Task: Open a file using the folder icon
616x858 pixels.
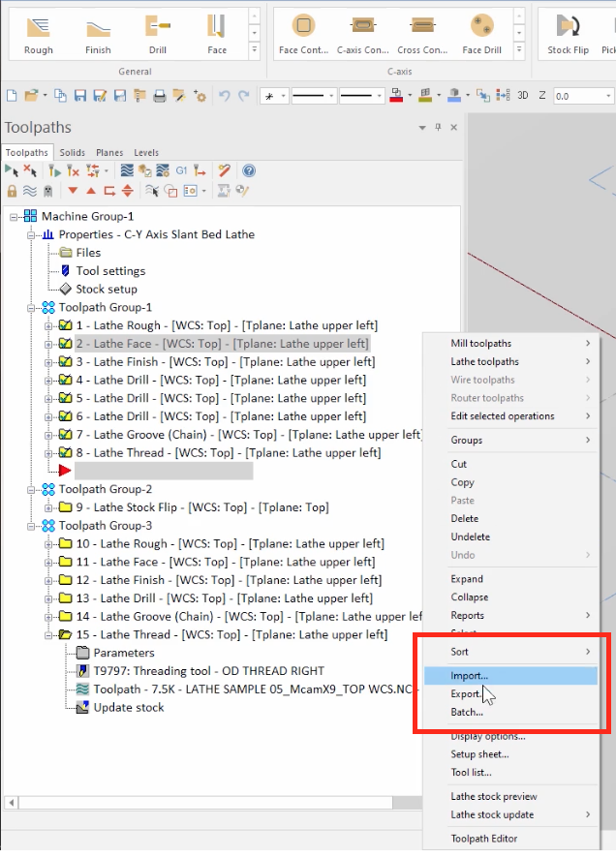Action: click(x=31, y=96)
